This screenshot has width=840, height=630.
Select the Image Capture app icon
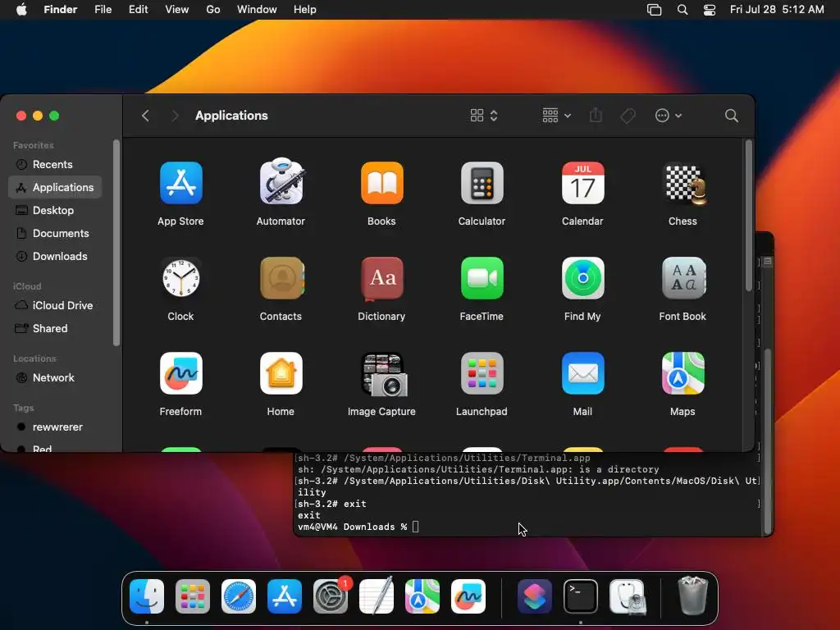coord(384,374)
